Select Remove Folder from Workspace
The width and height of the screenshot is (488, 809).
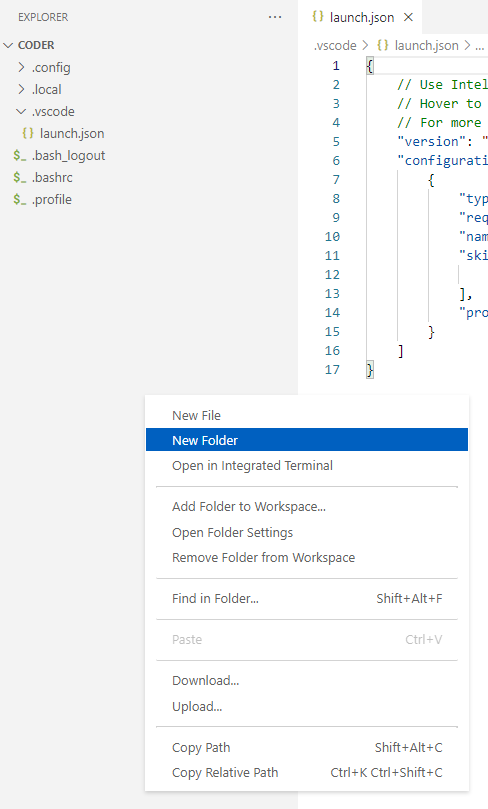point(307,558)
